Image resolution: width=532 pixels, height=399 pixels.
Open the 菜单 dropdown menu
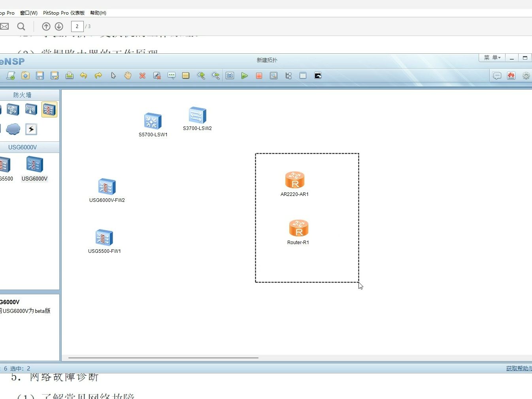[492, 58]
